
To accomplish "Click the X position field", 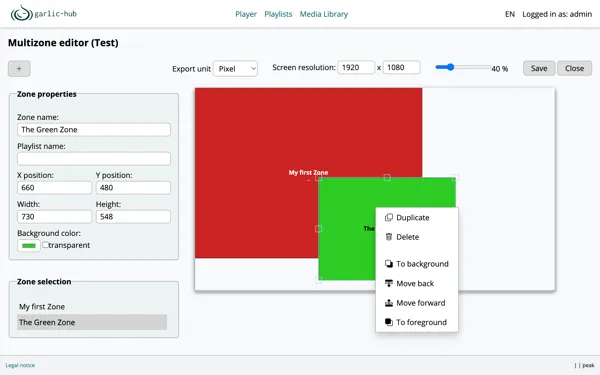I will coord(54,188).
